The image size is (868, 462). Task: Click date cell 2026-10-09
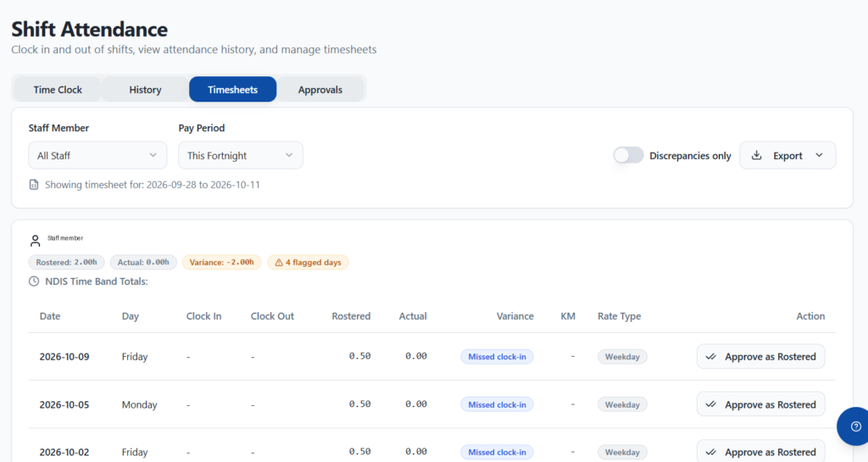point(64,356)
